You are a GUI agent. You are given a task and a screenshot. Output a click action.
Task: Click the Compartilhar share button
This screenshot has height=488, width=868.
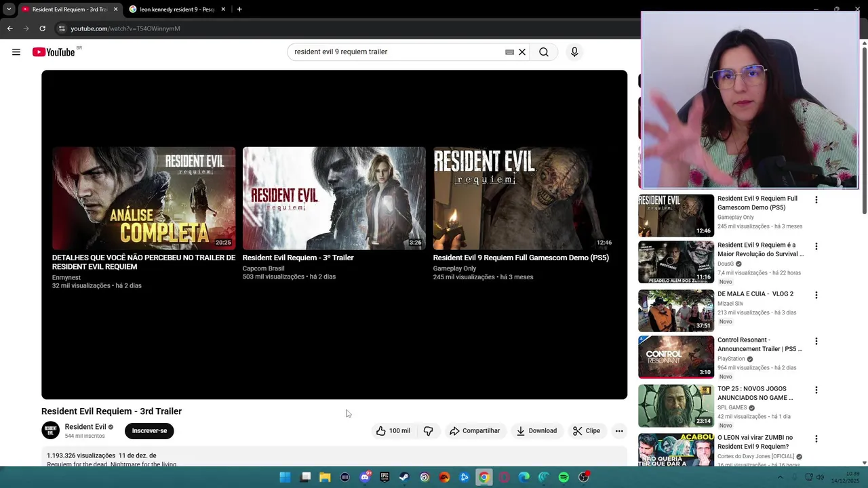pos(475,431)
